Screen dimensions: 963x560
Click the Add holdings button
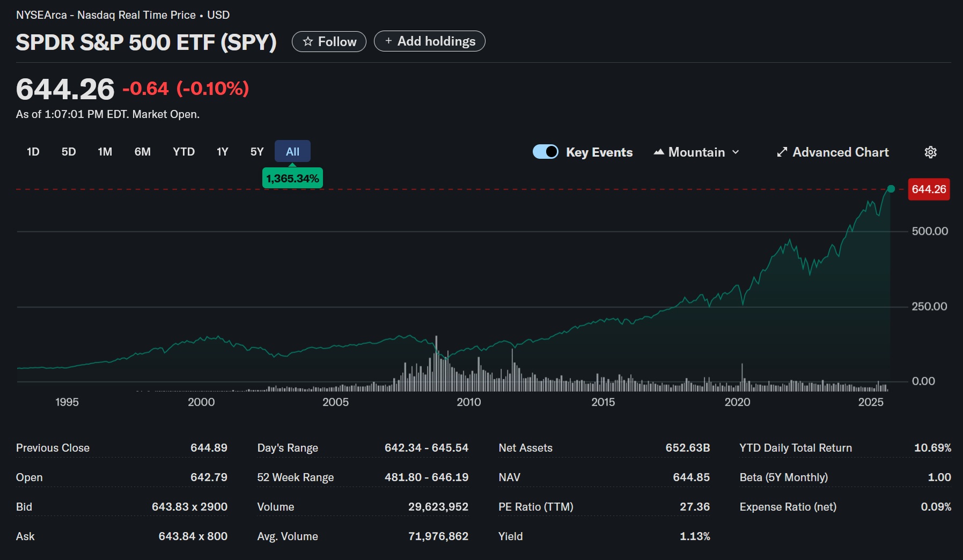pos(430,41)
